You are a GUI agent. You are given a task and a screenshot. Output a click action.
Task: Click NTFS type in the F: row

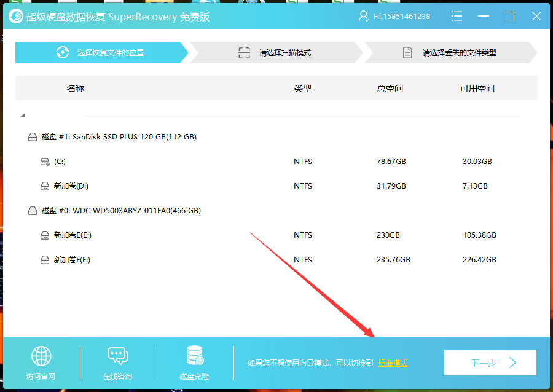click(302, 260)
